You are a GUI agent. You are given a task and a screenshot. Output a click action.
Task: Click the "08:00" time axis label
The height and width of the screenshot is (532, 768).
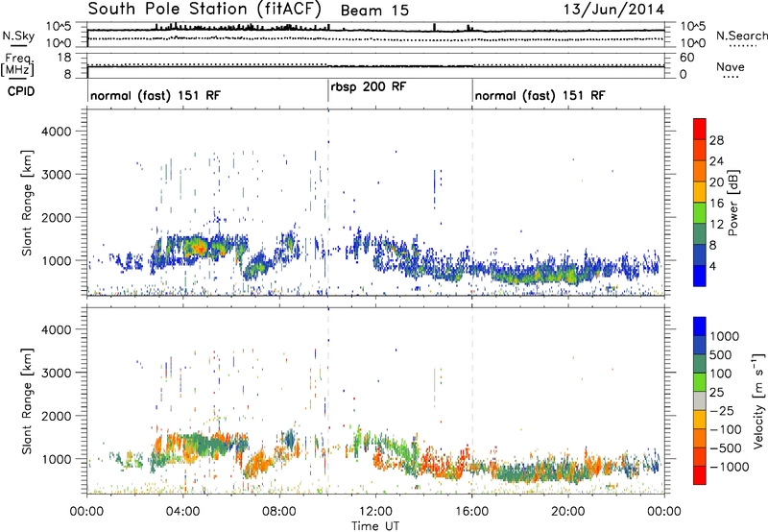[x=279, y=512]
